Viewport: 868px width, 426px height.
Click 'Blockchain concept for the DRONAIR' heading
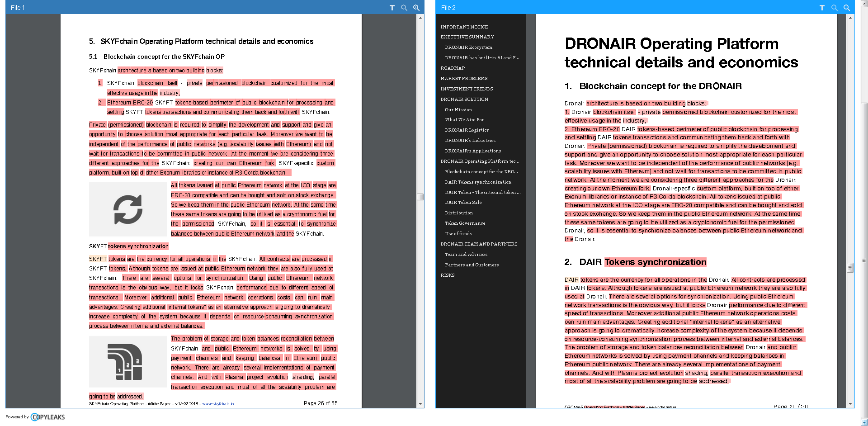tap(660, 86)
